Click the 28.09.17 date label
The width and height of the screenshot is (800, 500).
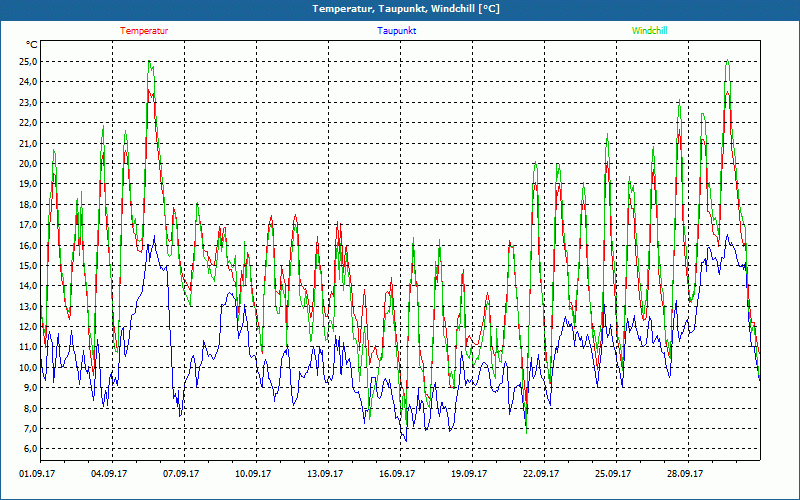pos(685,474)
